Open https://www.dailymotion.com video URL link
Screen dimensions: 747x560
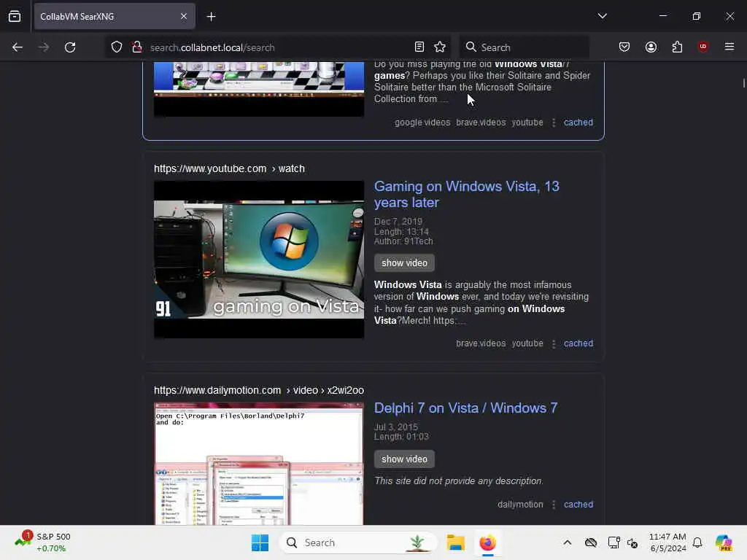pyautogui.click(x=259, y=390)
